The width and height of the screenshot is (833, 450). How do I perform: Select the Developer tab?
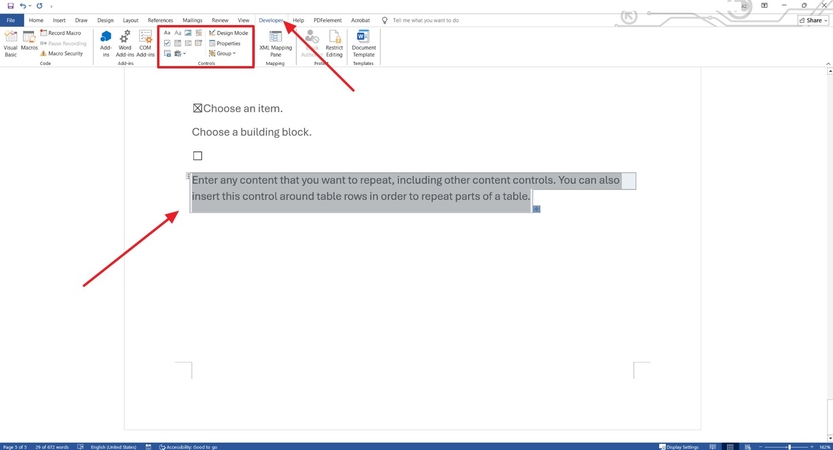click(x=271, y=20)
